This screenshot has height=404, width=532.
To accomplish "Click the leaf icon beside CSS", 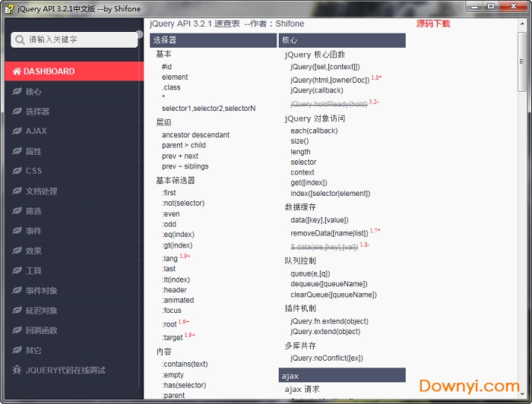I will 17,171.
